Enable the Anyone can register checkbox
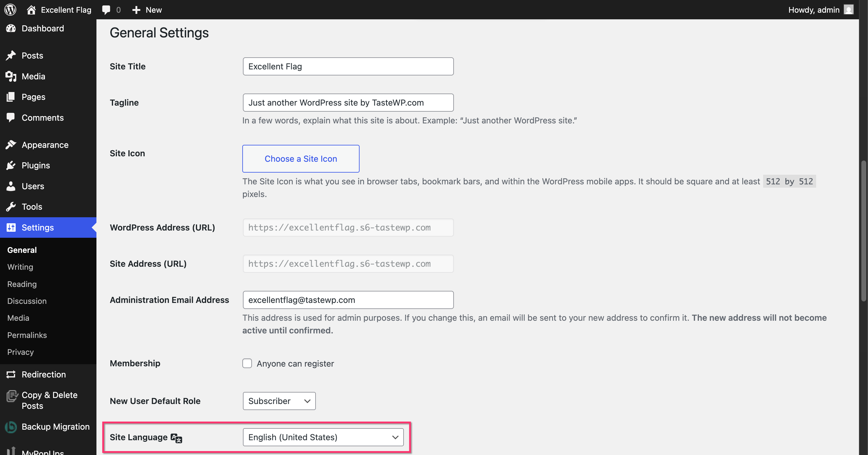 click(247, 363)
